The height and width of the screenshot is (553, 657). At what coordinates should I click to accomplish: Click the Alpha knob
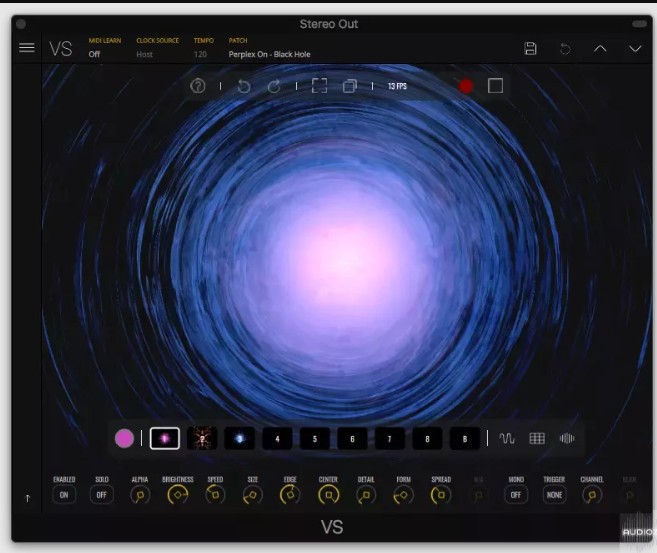pyautogui.click(x=140, y=495)
